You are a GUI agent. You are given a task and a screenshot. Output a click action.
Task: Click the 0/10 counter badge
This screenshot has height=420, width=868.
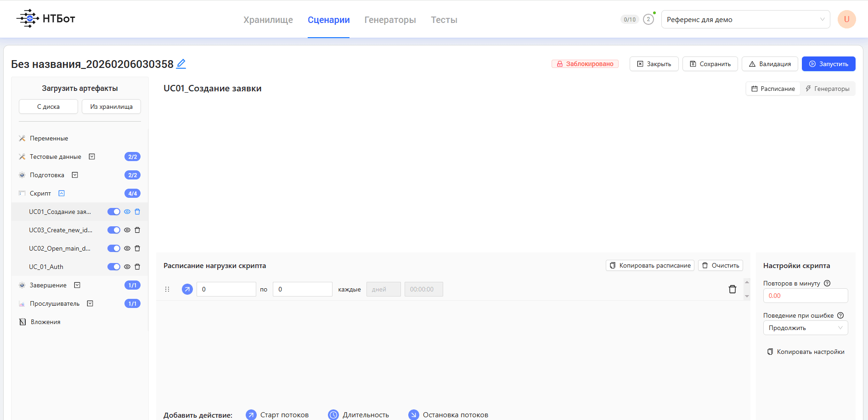point(630,19)
